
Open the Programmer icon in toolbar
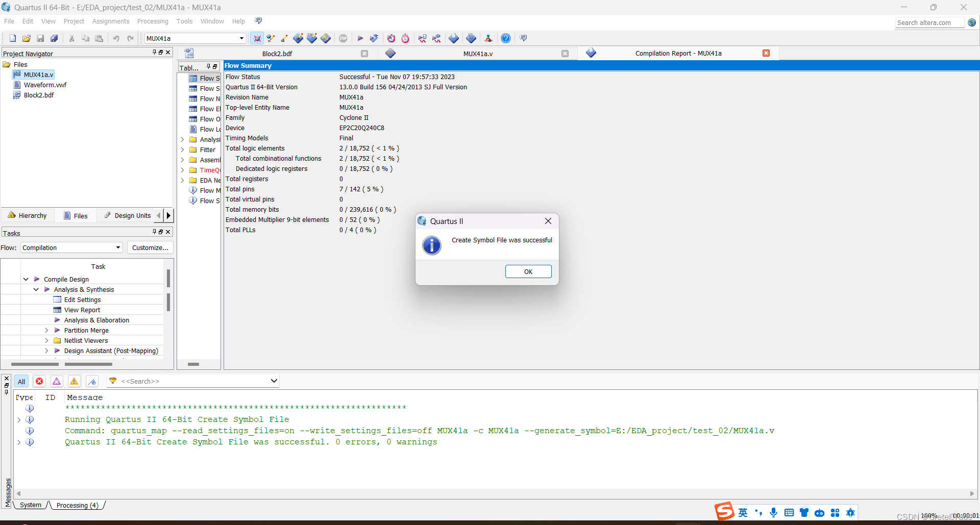[471, 38]
